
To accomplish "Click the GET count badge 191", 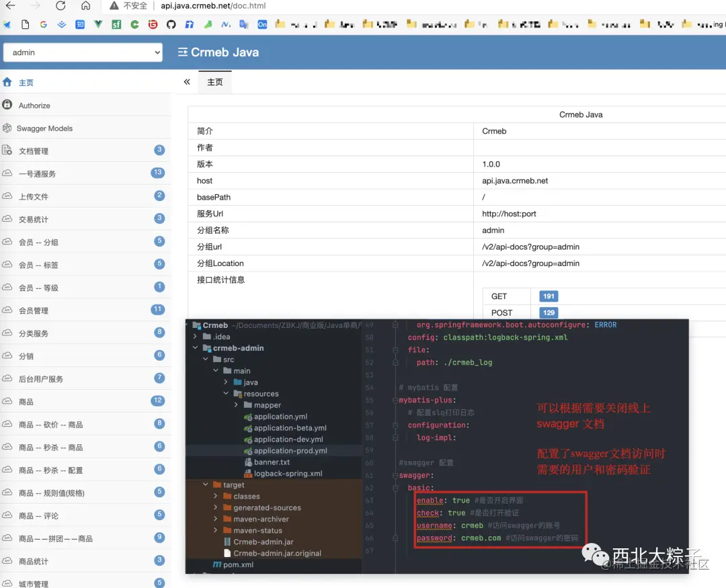I will click(x=549, y=296).
